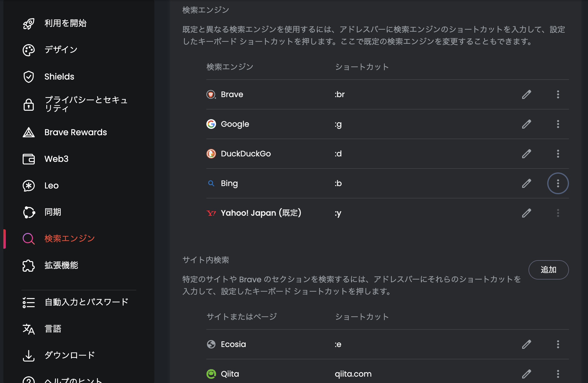Open more actions menu for Brave
The image size is (588, 383).
click(x=558, y=94)
